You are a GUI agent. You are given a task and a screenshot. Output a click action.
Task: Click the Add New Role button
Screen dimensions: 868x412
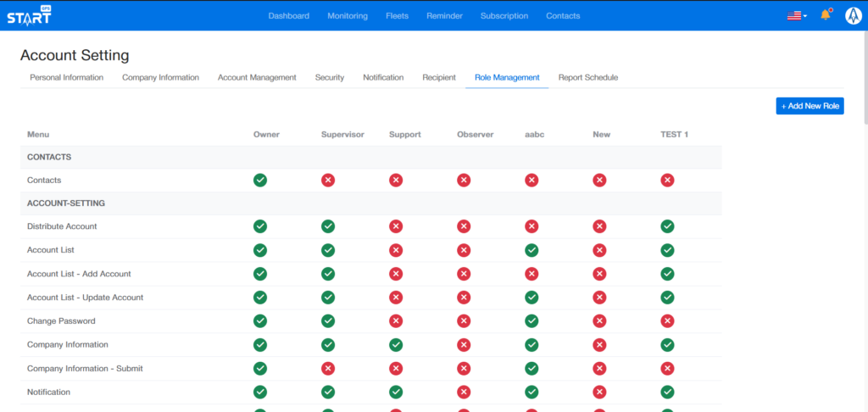pyautogui.click(x=810, y=106)
